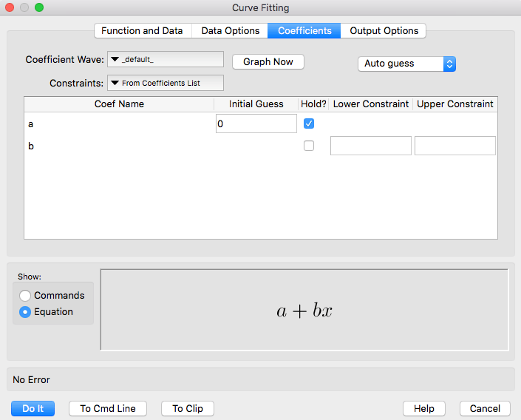
Task: Open the Auto guess dropdown
Action: click(x=406, y=64)
